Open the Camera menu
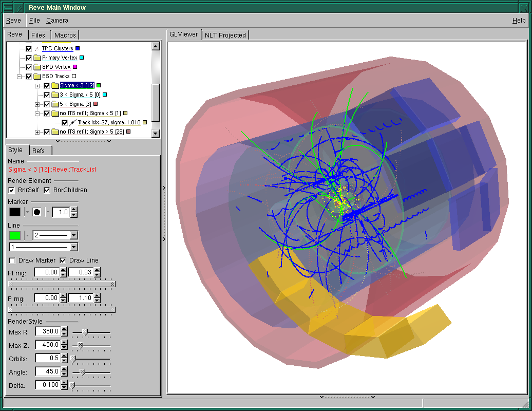 click(x=57, y=21)
